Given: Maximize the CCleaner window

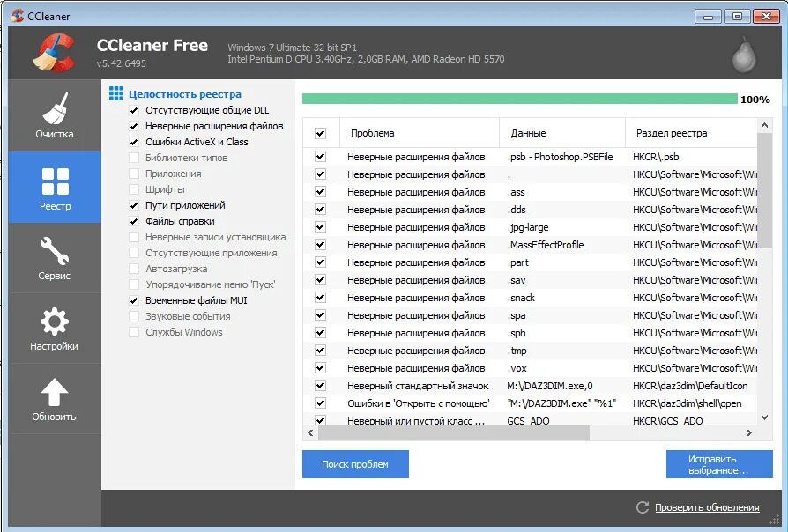Looking at the screenshot, I should (x=737, y=16).
